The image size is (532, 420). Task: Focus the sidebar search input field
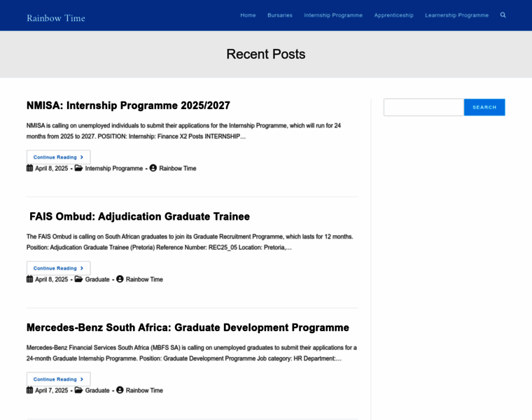[x=423, y=107]
